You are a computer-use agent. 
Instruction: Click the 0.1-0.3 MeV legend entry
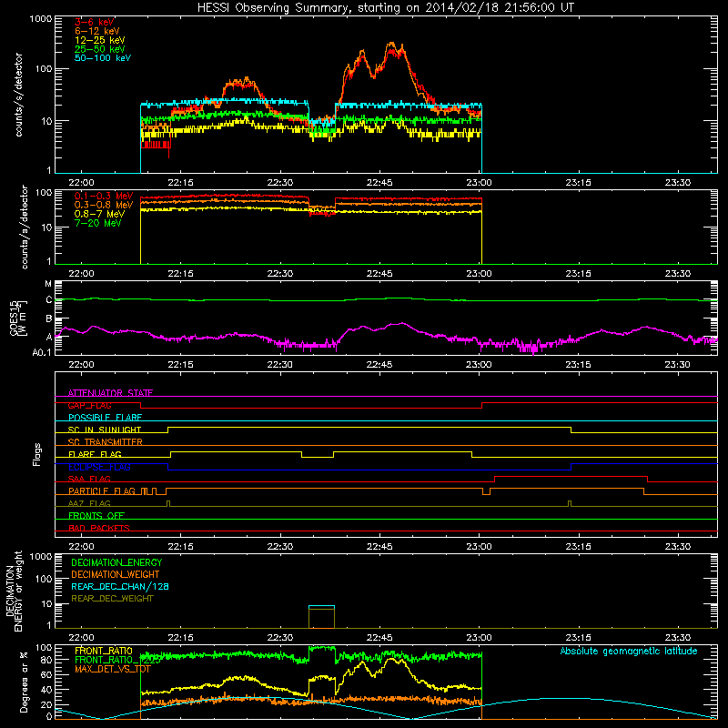point(104,196)
